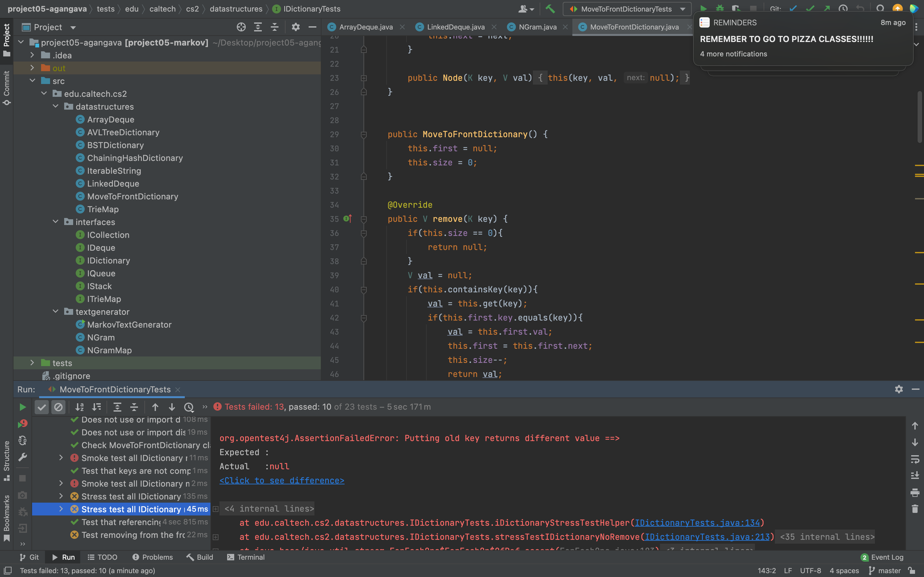This screenshot has width=924, height=577.
Task: Collapse the interfaces package
Action: (56, 222)
